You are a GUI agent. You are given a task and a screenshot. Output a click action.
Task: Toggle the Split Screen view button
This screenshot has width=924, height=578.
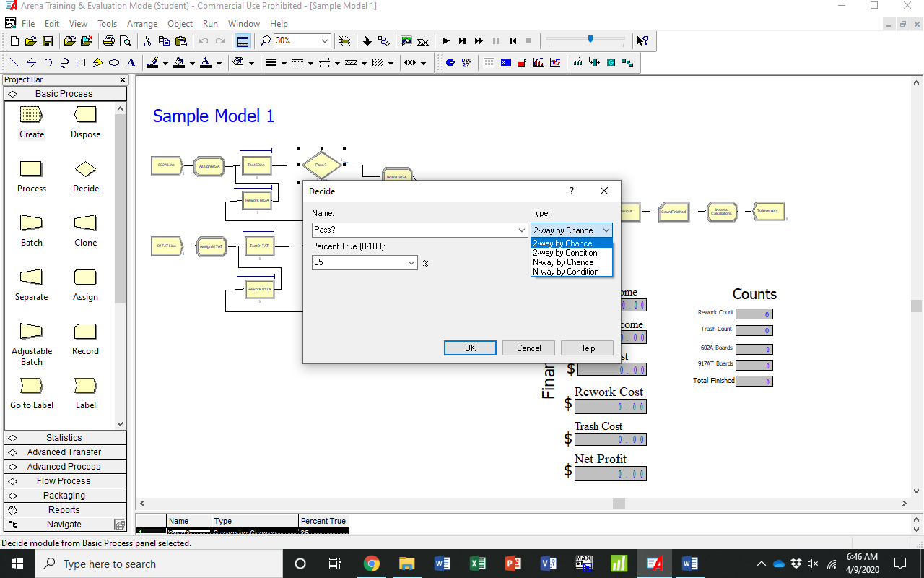[x=243, y=41]
